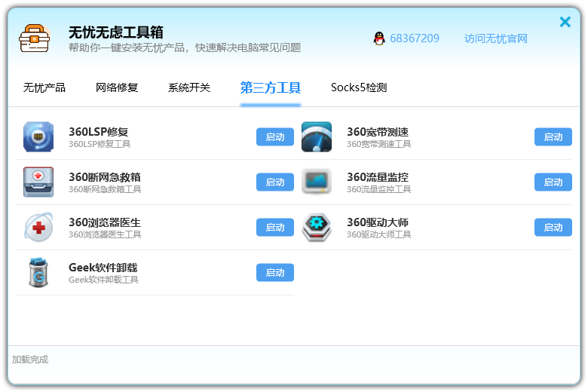Click the 360驱动大师 gear icon
Screen dimensions: 588x392
317,227
